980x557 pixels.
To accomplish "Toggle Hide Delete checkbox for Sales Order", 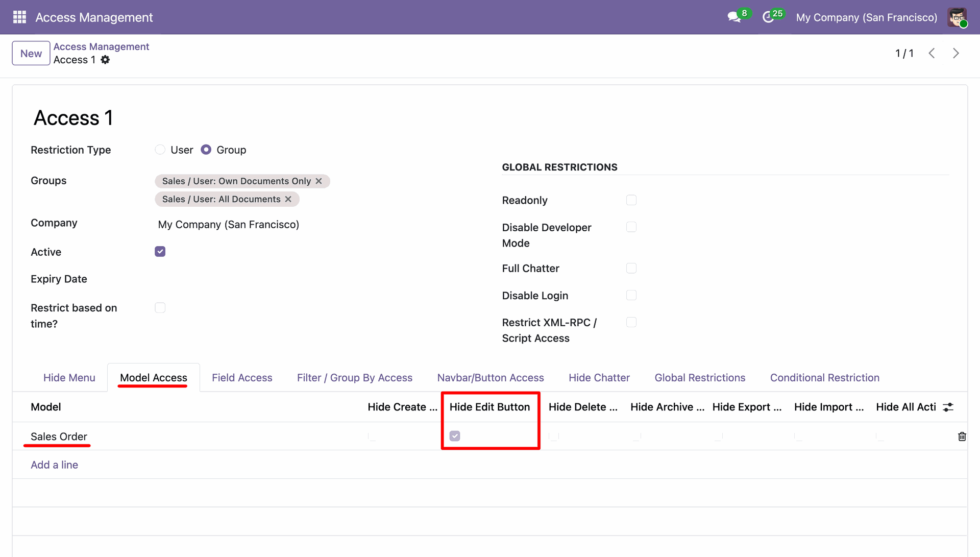I will (554, 436).
